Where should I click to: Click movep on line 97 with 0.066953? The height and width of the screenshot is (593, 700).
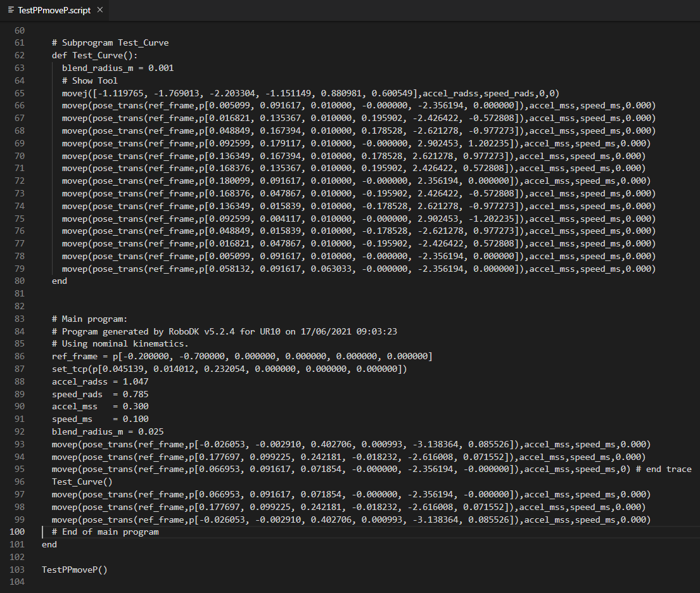(352, 494)
